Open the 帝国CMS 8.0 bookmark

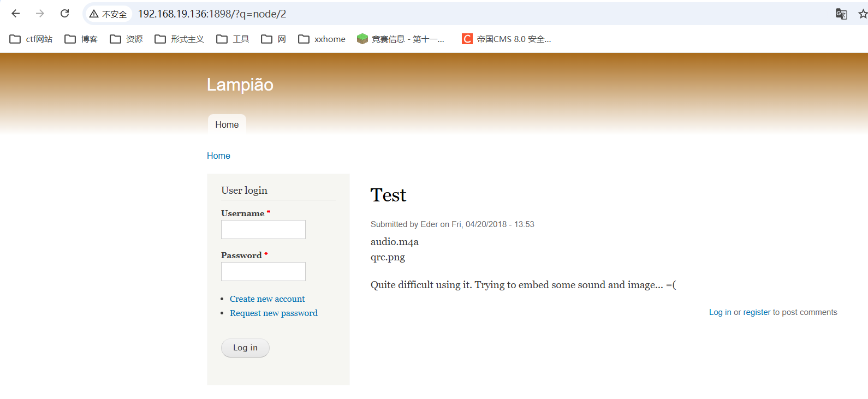[x=507, y=39]
